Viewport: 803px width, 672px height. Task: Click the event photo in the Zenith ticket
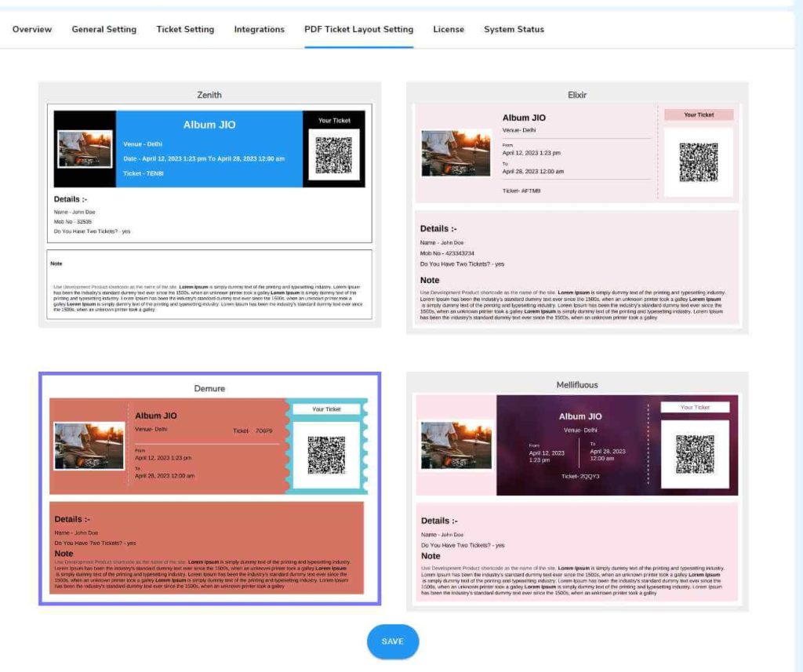coord(86,149)
